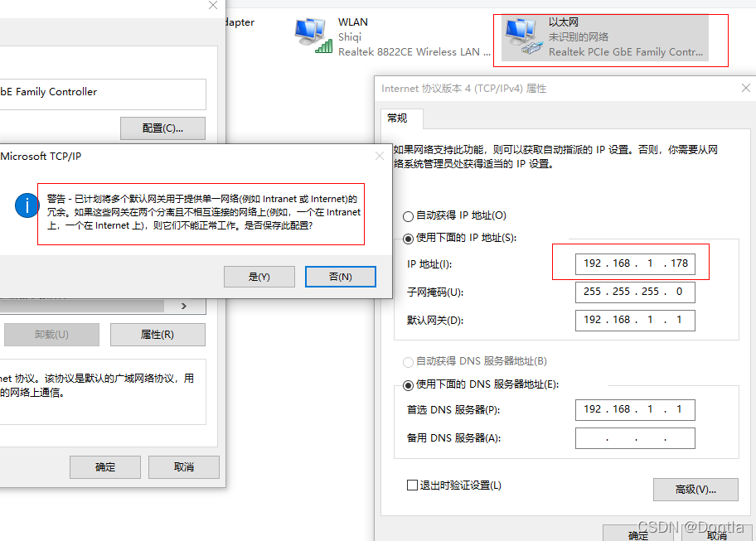Select the 以太网 Ethernet adapter icon
756x541 pixels.
coord(524,36)
